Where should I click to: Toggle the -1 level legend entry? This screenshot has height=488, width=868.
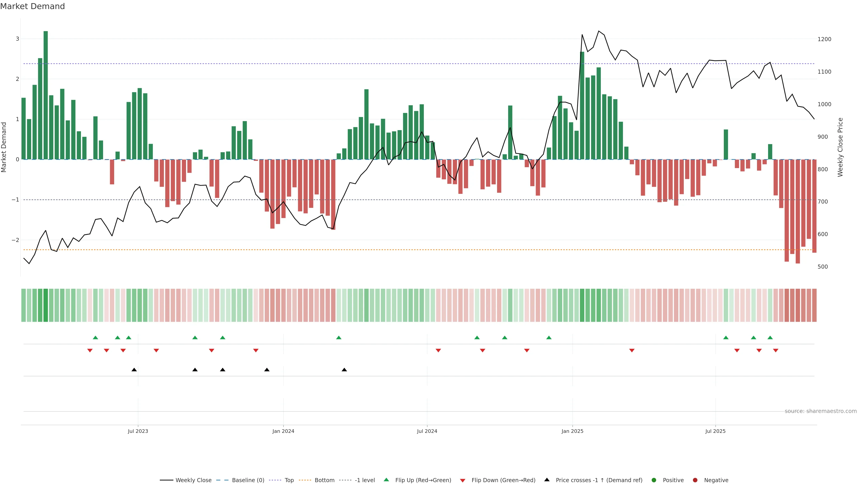[x=365, y=480]
